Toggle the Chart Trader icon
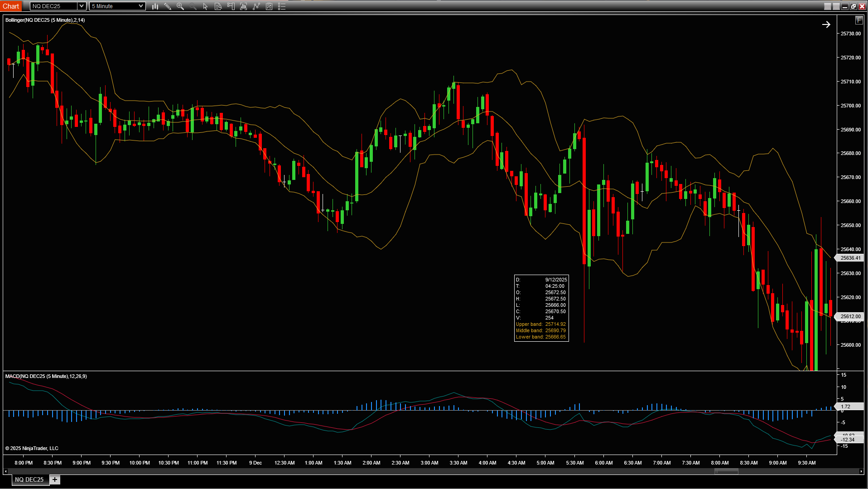 coord(231,6)
